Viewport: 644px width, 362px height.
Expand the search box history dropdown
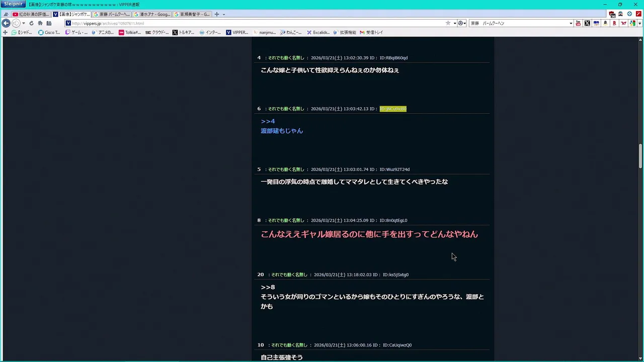[x=571, y=23]
